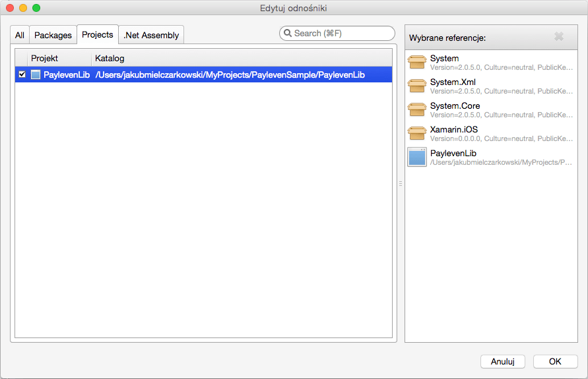Switch to the All tab

coord(20,35)
